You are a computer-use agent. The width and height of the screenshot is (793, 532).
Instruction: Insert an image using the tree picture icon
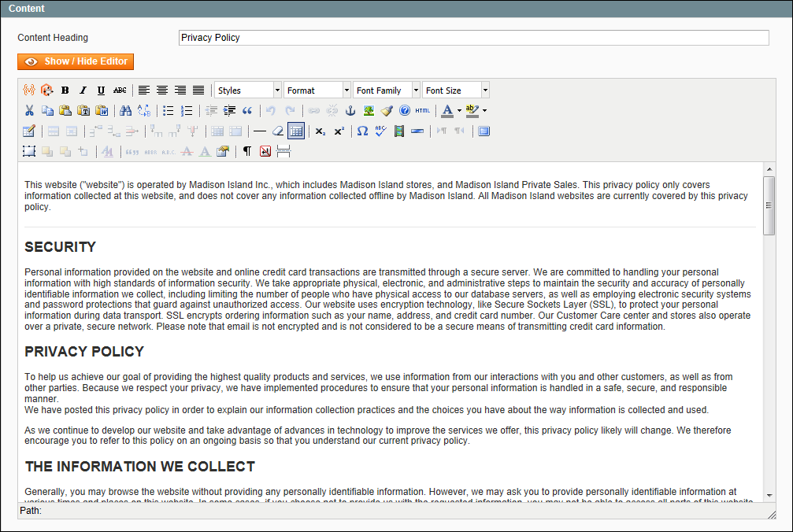(369, 110)
